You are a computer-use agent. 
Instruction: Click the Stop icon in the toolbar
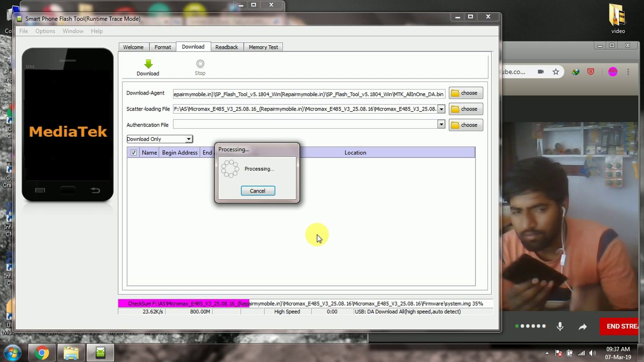pos(200,63)
